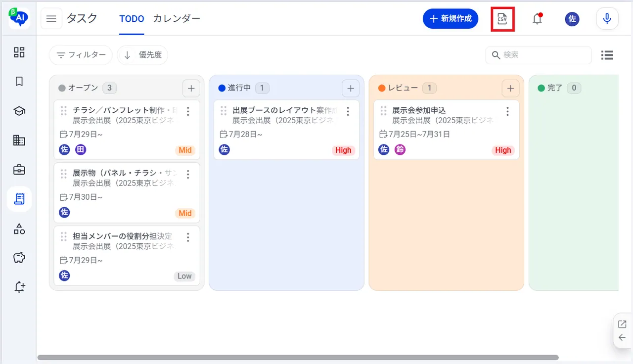Open the shapes icon in sidebar
The image size is (633, 364).
19,228
